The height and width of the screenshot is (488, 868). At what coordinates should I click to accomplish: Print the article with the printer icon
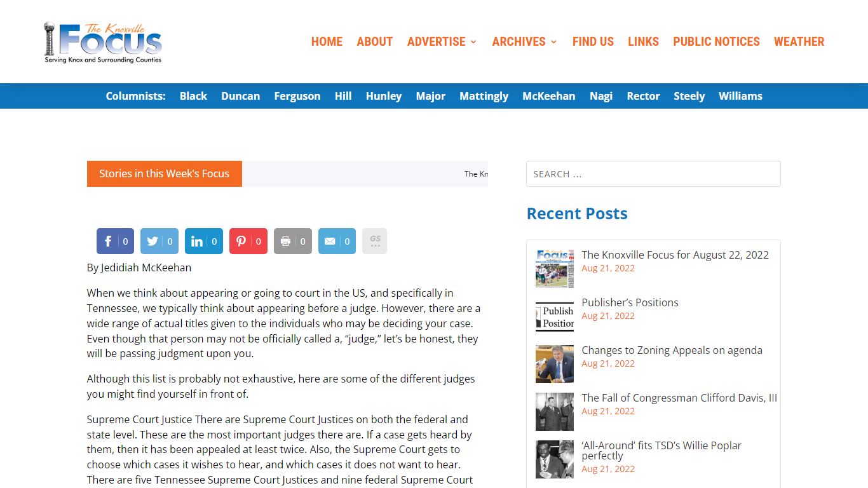pos(293,241)
